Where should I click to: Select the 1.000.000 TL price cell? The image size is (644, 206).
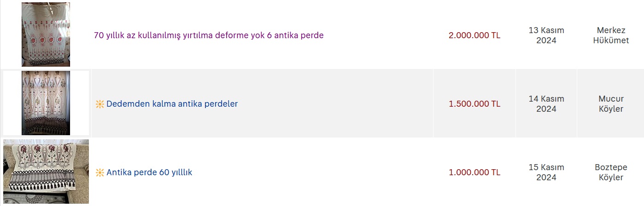474,172
